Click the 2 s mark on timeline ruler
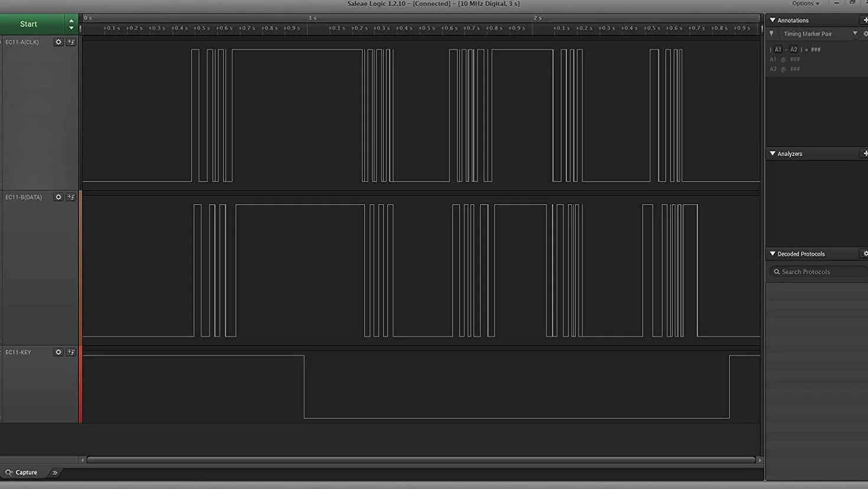Viewport: 868px width, 489px height. click(x=537, y=18)
